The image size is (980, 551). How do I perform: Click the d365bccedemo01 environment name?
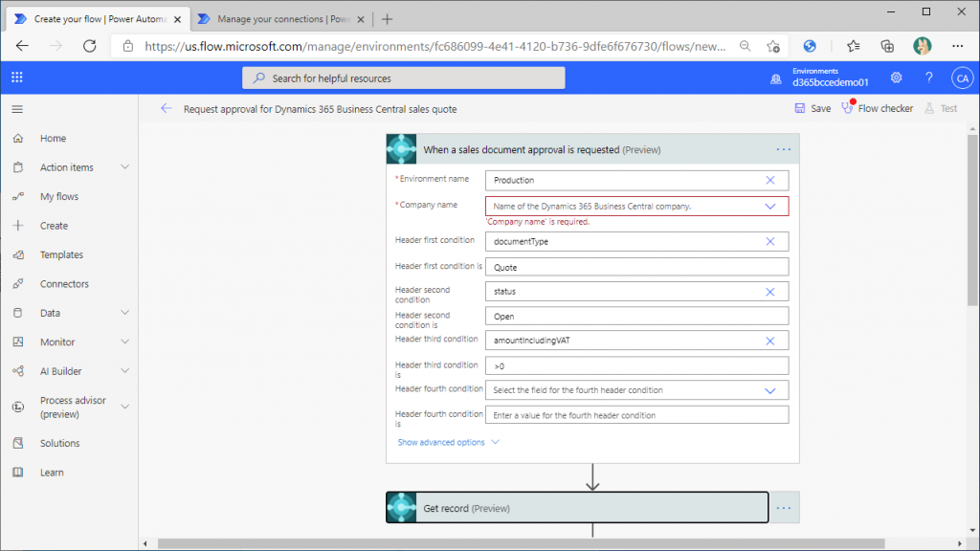pos(830,82)
